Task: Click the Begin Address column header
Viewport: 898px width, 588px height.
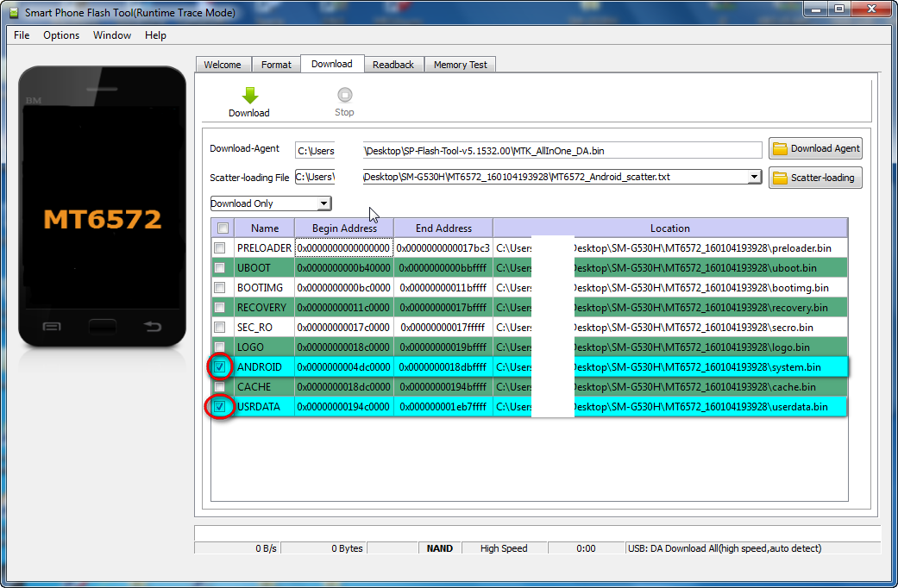Action: pos(344,228)
